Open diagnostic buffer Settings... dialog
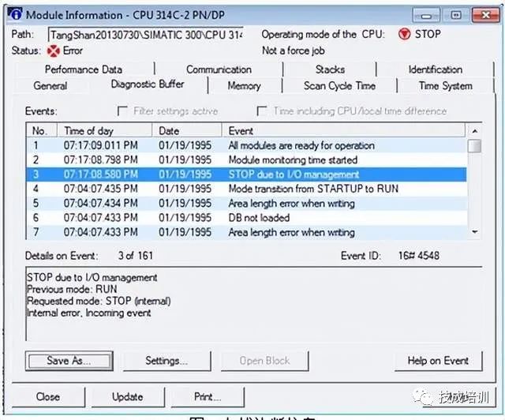The height and width of the screenshot is (420, 505). [166, 361]
